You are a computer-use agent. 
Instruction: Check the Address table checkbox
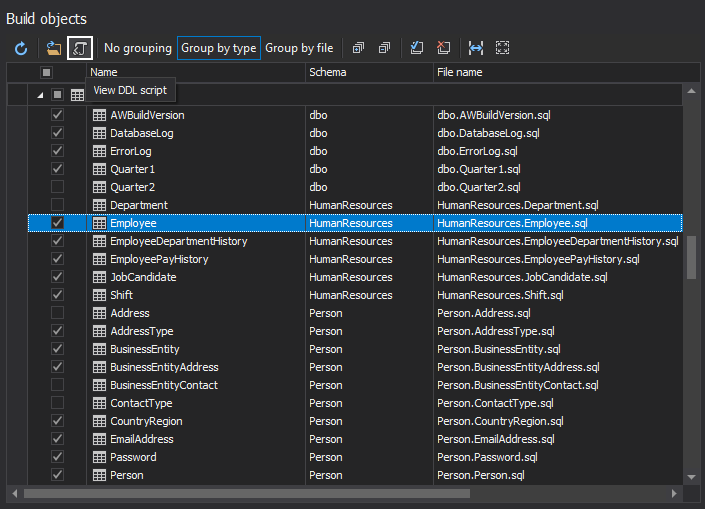pyautogui.click(x=57, y=313)
